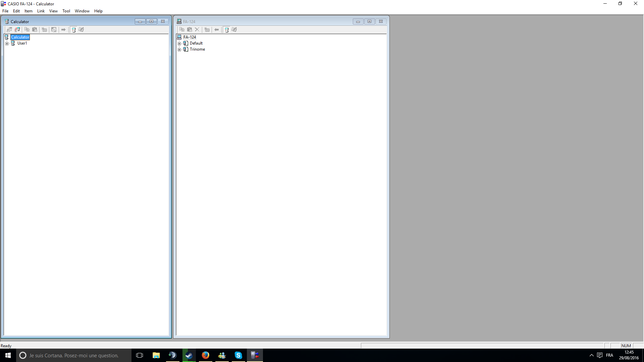
Task: Select the Trinome tree item label
Action: click(197, 49)
